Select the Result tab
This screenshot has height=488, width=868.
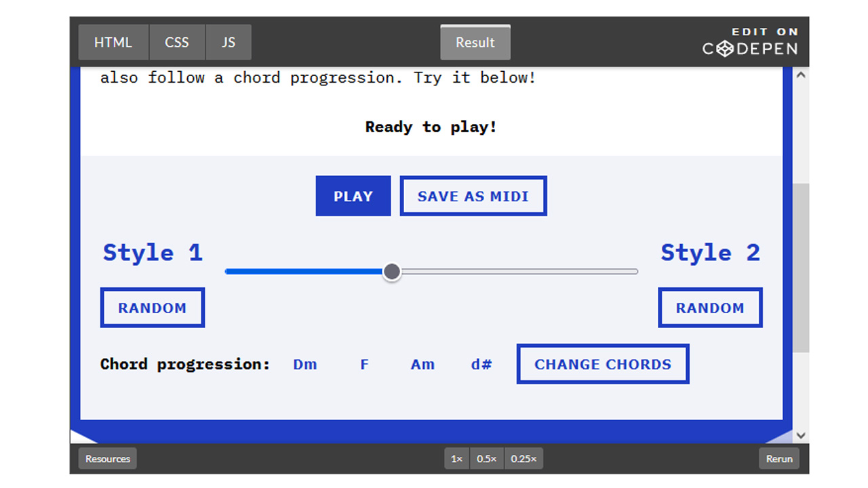[475, 42]
